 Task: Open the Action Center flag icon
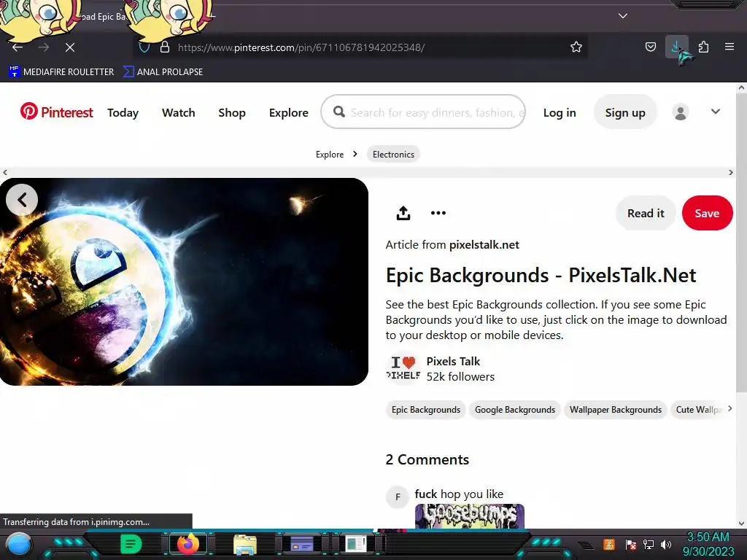tap(630, 544)
